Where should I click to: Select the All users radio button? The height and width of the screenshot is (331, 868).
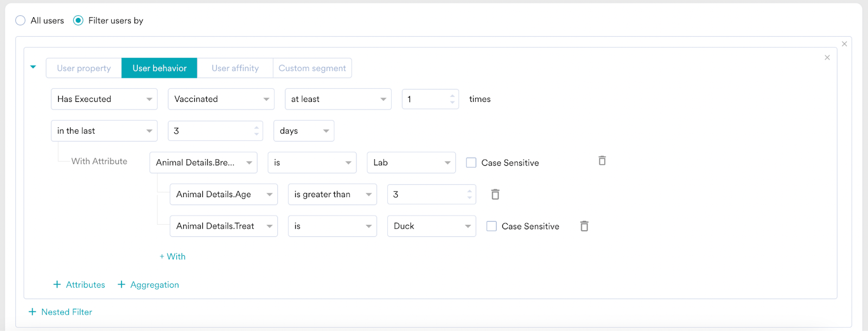(21, 21)
